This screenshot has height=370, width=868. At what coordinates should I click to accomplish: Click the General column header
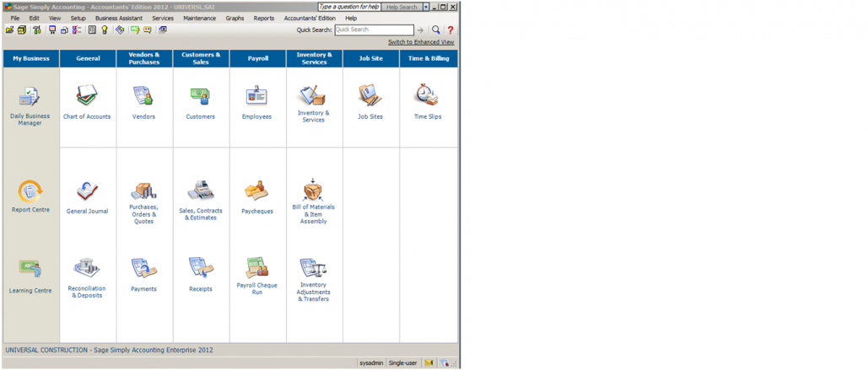(88, 59)
